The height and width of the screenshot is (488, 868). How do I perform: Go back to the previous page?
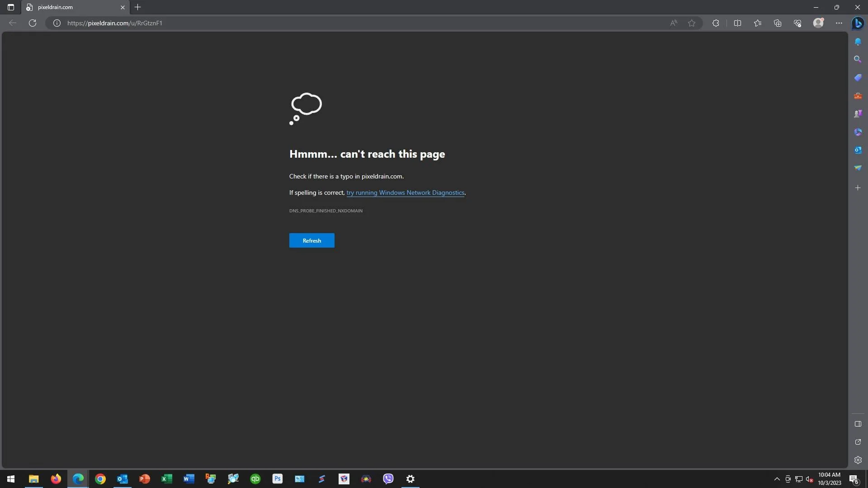coord(13,23)
